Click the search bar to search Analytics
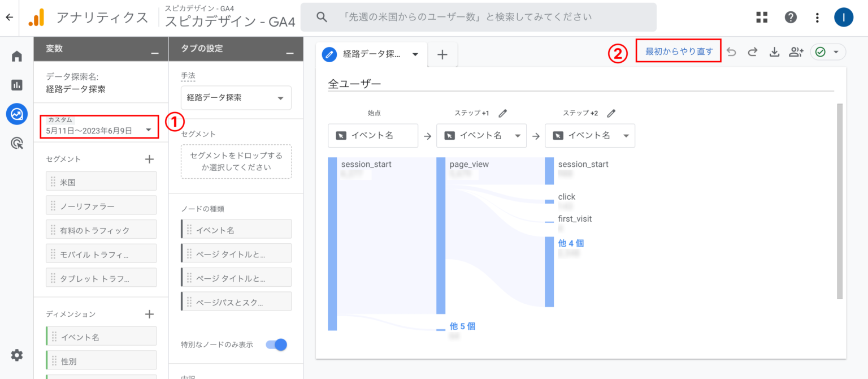The width and height of the screenshot is (868, 379). click(x=478, y=17)
